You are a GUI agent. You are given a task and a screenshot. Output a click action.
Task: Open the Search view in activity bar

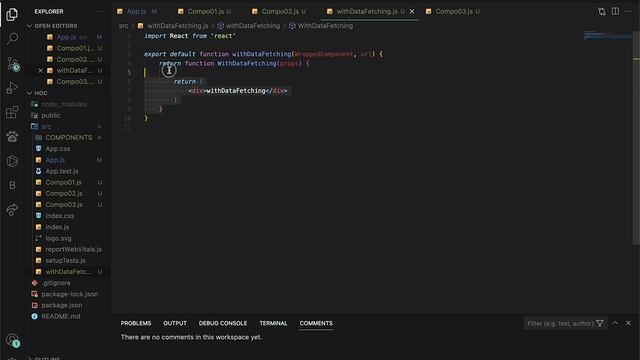click(x=12, y=39)
